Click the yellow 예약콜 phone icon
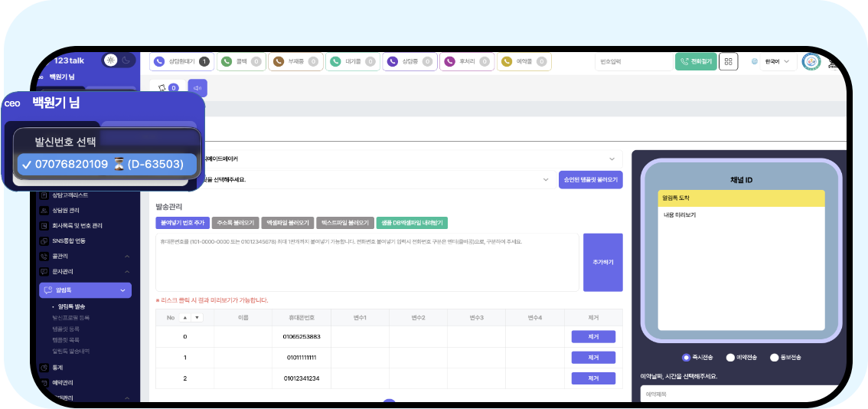 pos(507,61)
